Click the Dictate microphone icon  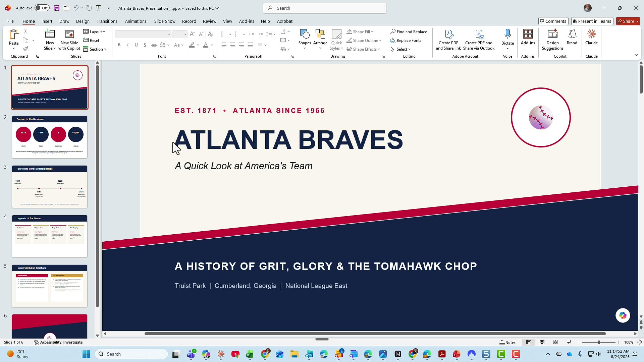[507, 34]
